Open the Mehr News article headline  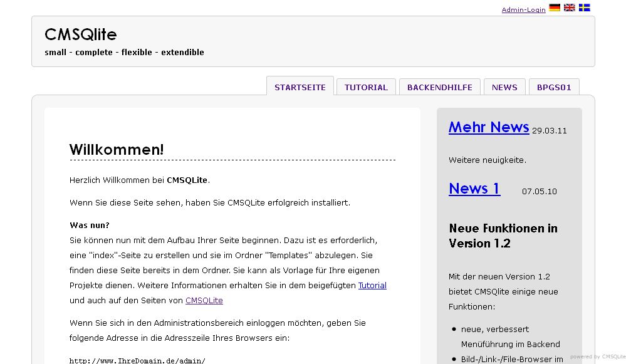click(x=489, y=127)
